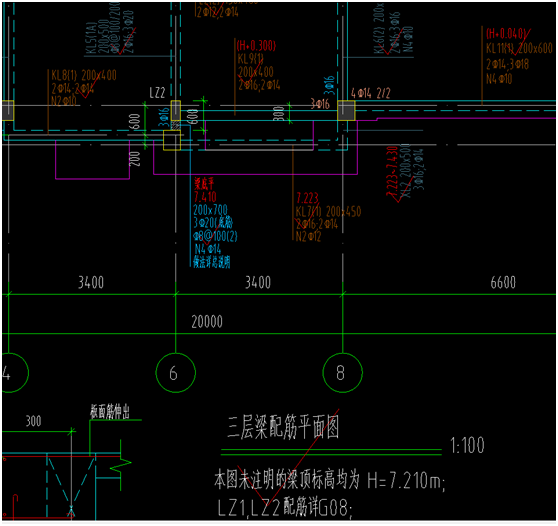Select the 6600 dimension text
This screenshot has height=526, width=558.
point(503,283)
